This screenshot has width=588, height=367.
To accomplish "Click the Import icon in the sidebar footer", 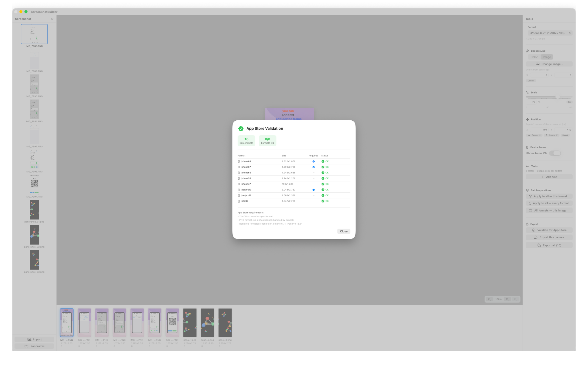I will [29, 339].
